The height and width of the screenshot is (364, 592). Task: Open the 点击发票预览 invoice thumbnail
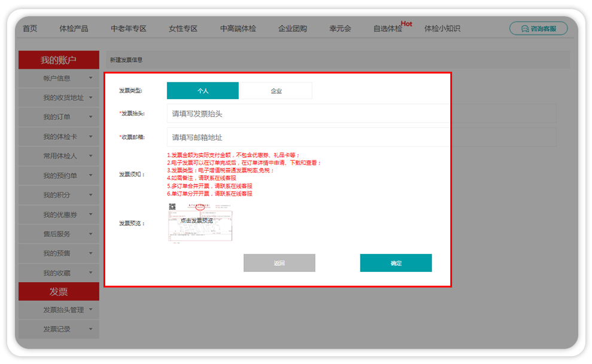click(x=200, y=222)
